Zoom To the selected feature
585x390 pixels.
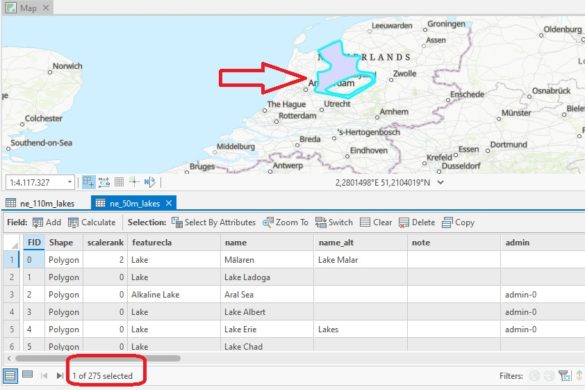point(285,222)
